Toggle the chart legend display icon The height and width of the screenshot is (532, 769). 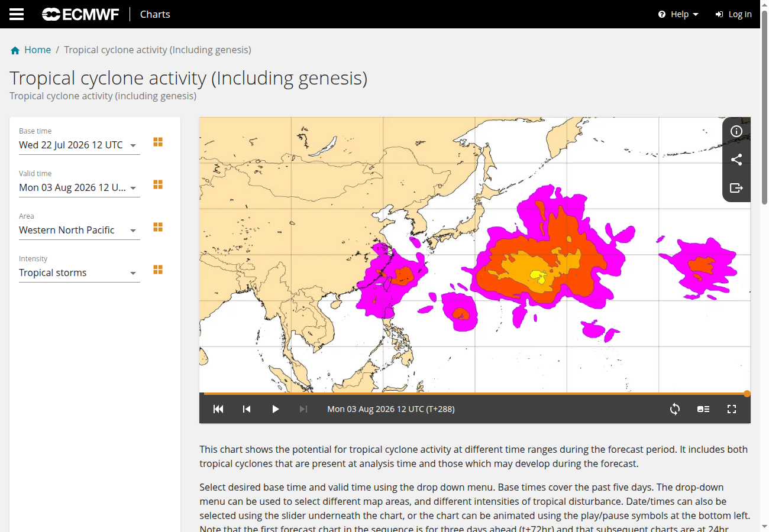point(703,409)
